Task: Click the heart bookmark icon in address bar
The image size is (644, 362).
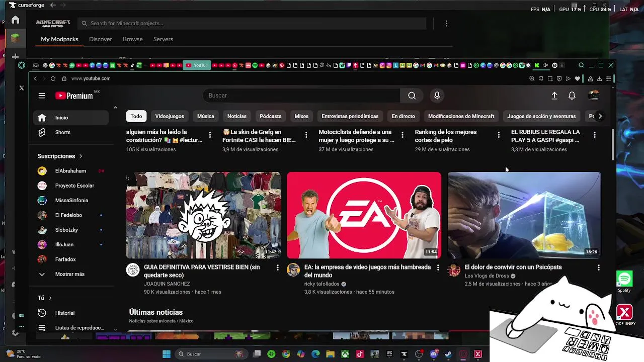Action: (x=577, y=78)
